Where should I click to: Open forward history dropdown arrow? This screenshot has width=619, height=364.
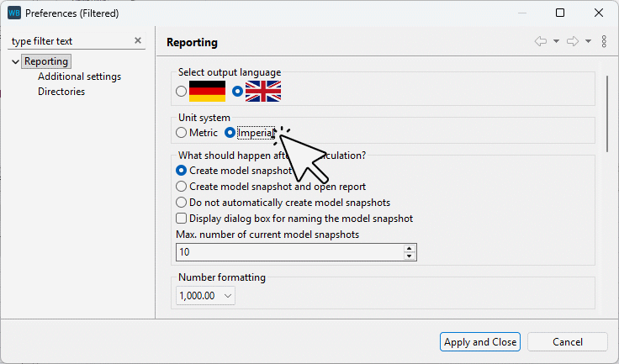[x=588, y=41]
